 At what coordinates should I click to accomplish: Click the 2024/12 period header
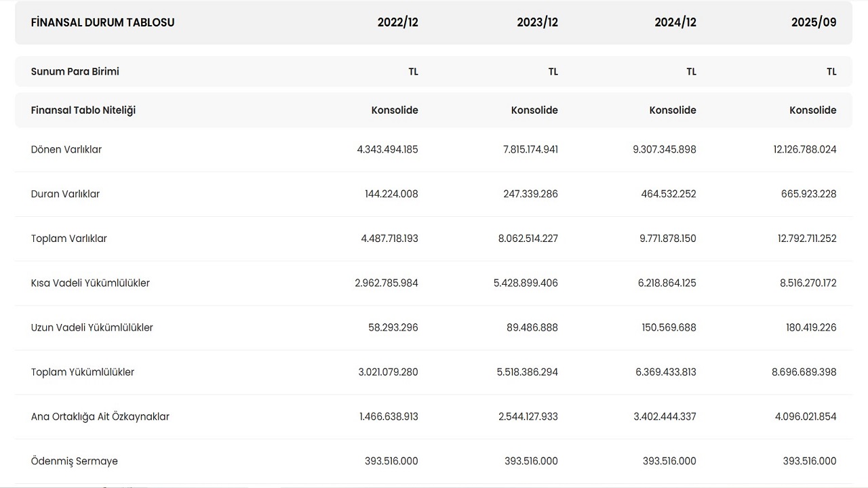(675, 22)
